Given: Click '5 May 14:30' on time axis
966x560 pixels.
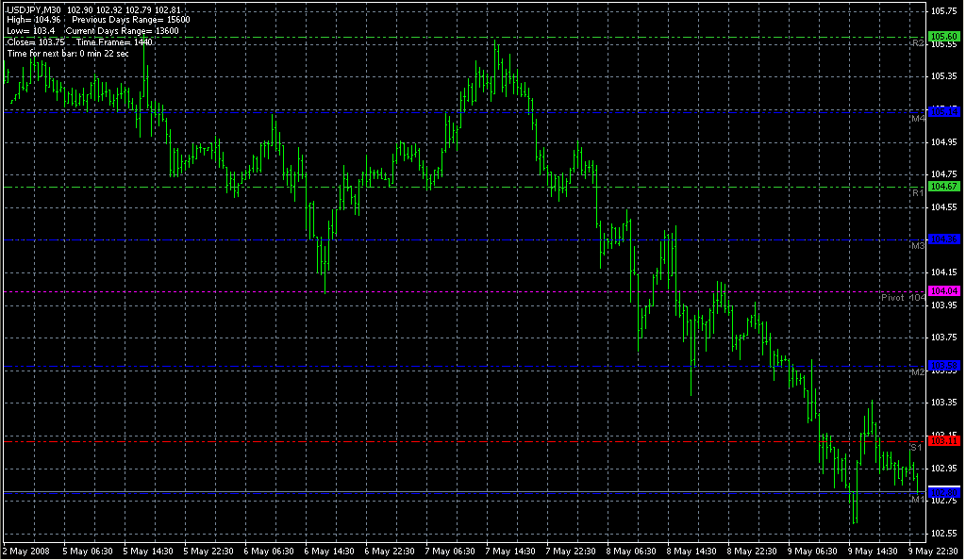Looking at the screenshot, I should click(148, 552).
